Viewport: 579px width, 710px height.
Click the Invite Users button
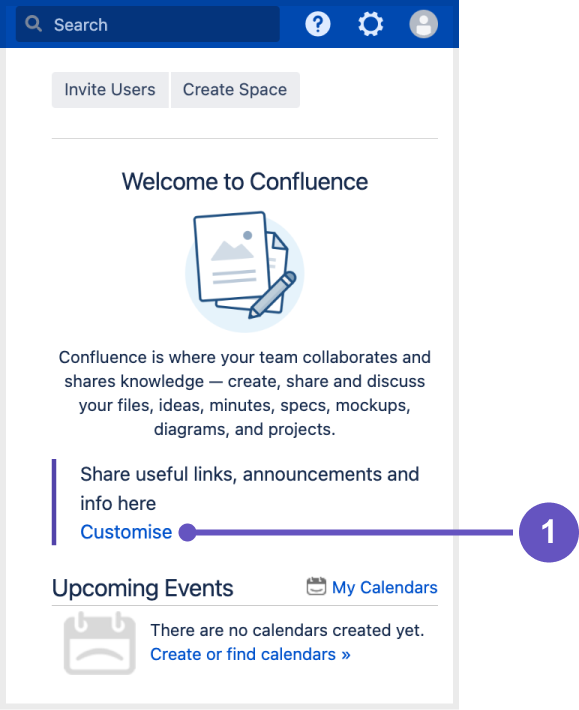[110, 90]
